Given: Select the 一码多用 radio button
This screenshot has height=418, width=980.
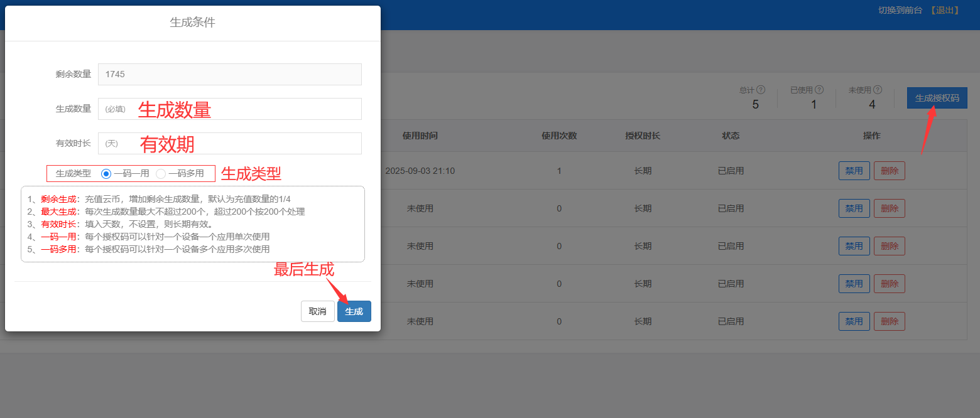Looking at the screenshot, I should 161,173.
